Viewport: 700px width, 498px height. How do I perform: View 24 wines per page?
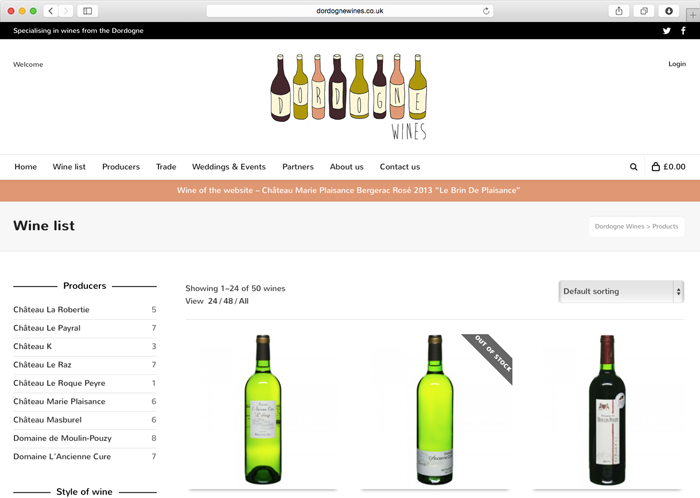tap(212, 301)
